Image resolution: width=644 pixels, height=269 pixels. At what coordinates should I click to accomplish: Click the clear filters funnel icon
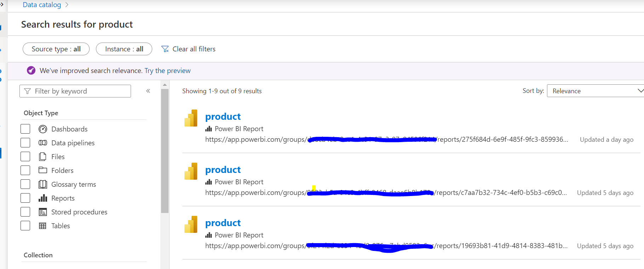(x=165, y=49)
